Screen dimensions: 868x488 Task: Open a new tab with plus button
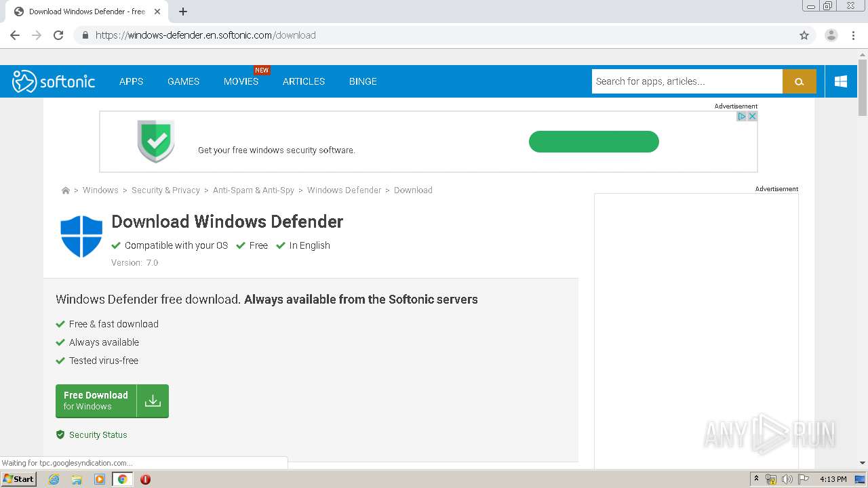pyautogui.click(x=183, y=12)
